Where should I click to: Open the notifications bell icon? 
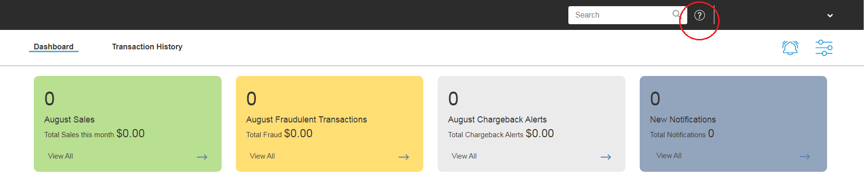tap(790, 47)
